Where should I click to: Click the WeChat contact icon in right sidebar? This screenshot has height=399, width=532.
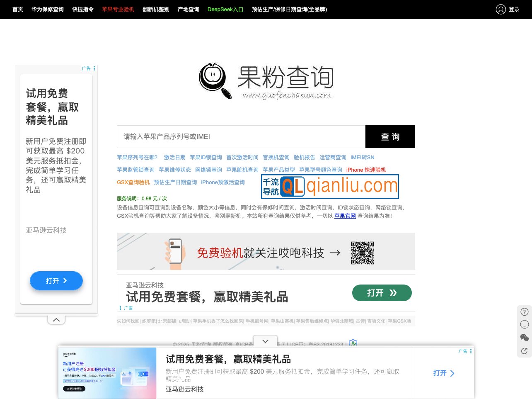pyautogui.click(x=524, y=338)
